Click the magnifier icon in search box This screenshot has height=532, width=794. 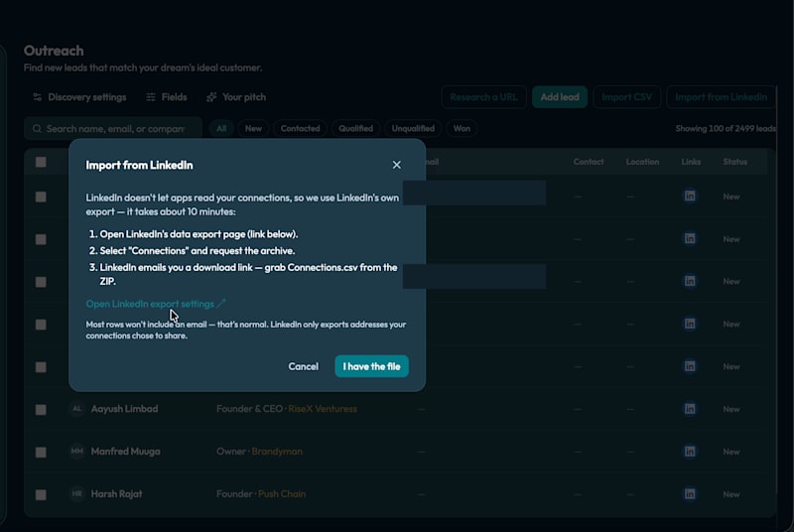pyautogui.click(x=37, y=129)
